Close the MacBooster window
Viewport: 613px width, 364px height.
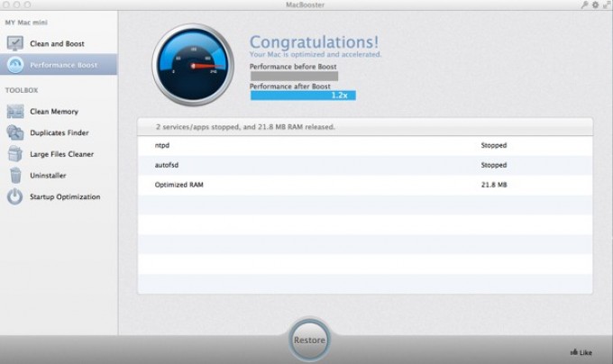[x=6, y=5]
